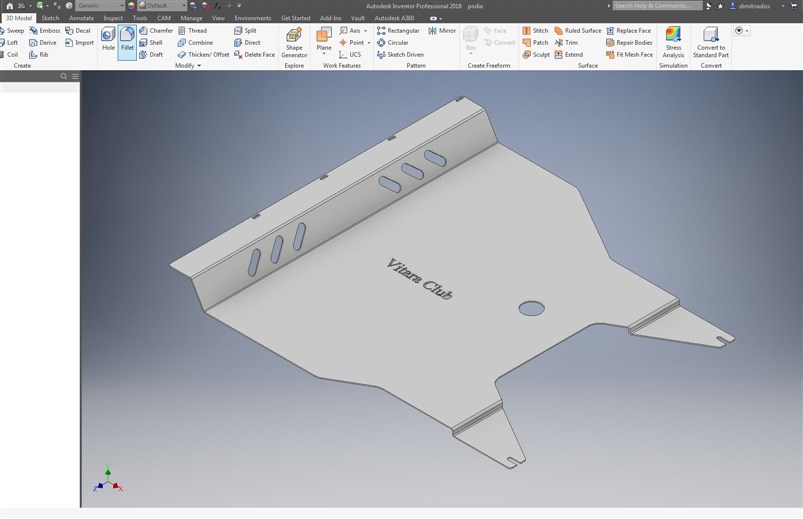The height and width of the screenshot is (519, 803).
Task: Open the dimitriadiss account menu
Action: pos(758,6)
